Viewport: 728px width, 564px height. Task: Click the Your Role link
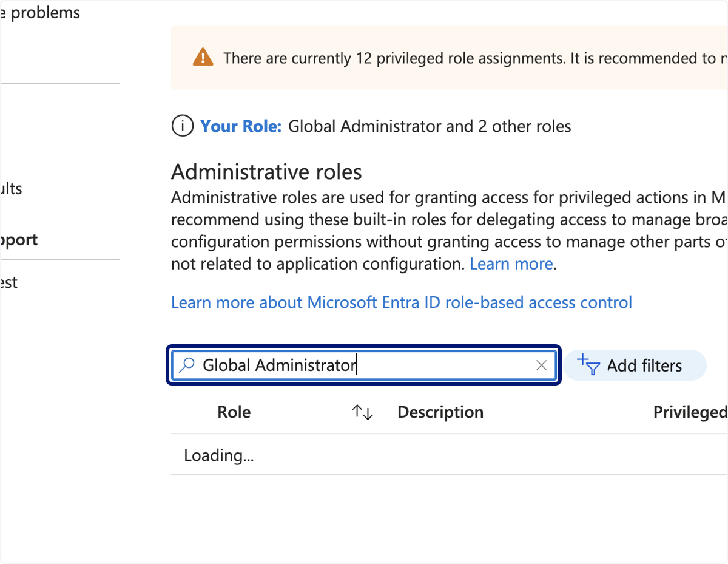(x=241, y=126)
